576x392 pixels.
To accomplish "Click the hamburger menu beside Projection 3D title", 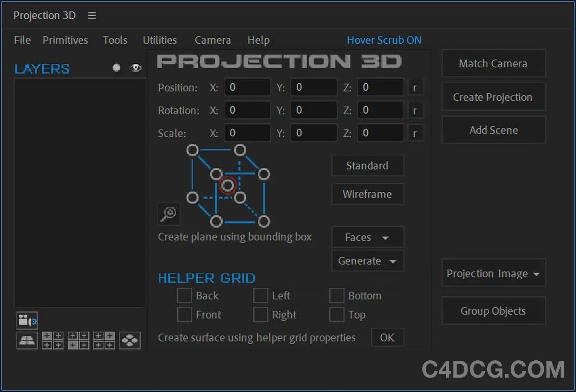I will pos(92,15).
